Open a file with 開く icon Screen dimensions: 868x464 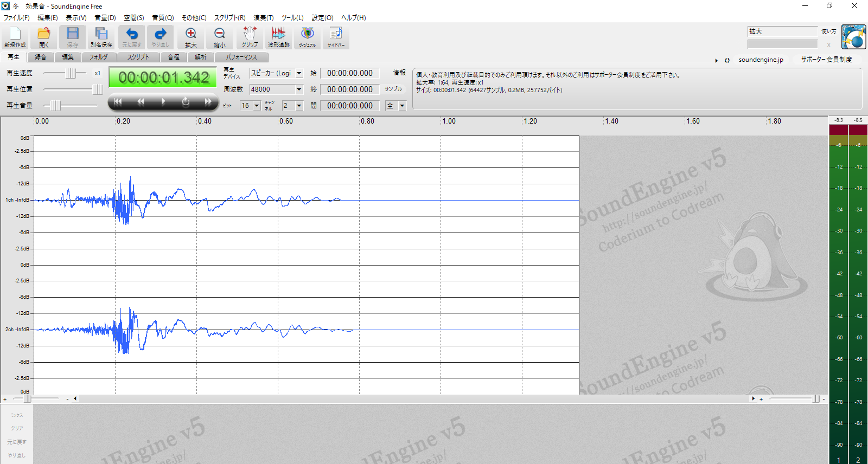[44, 37]
